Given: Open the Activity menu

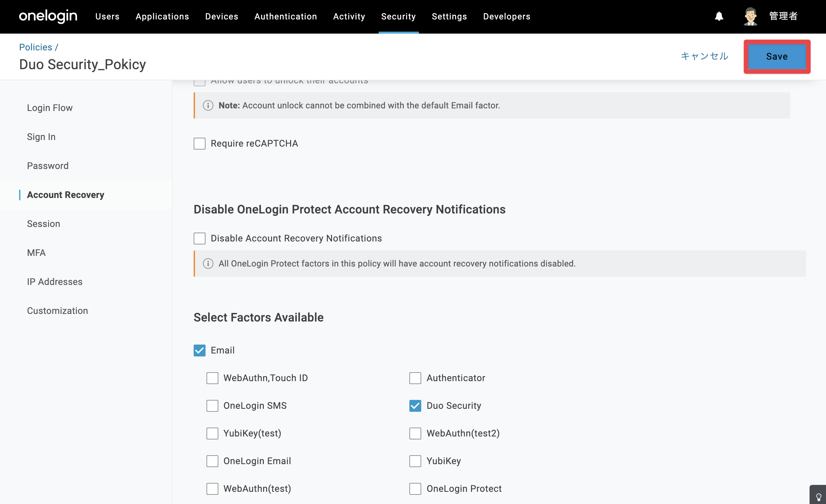Looking at the screenshot, I should pos(349,16).
